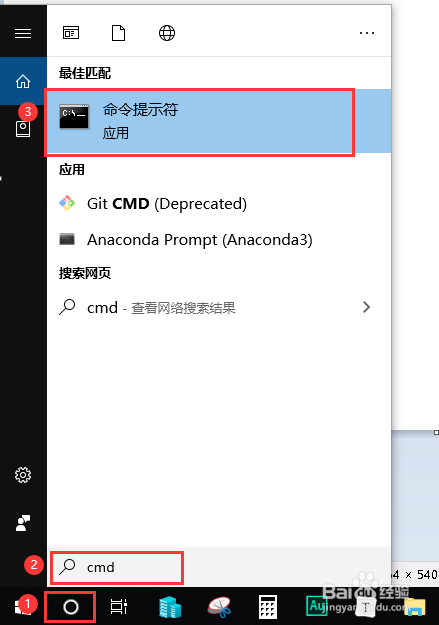Open the feedback person icon

(23, 523)
